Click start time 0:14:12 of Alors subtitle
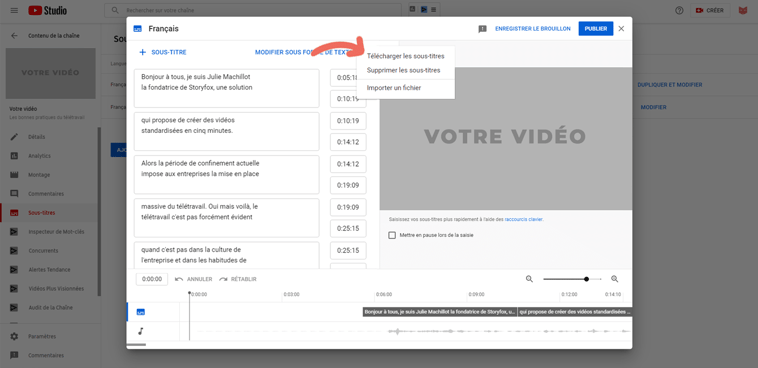Screen dimensions: 758x368 pos(348,164)
